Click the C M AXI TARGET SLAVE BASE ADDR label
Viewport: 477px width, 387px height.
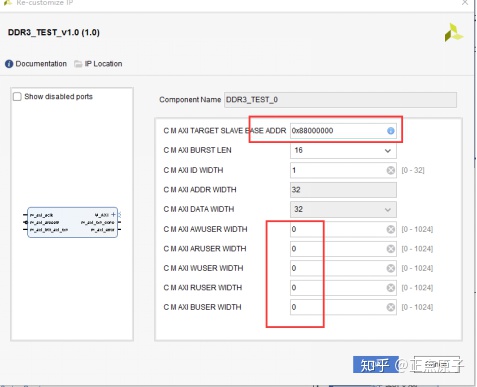click(x=225, y=131)
